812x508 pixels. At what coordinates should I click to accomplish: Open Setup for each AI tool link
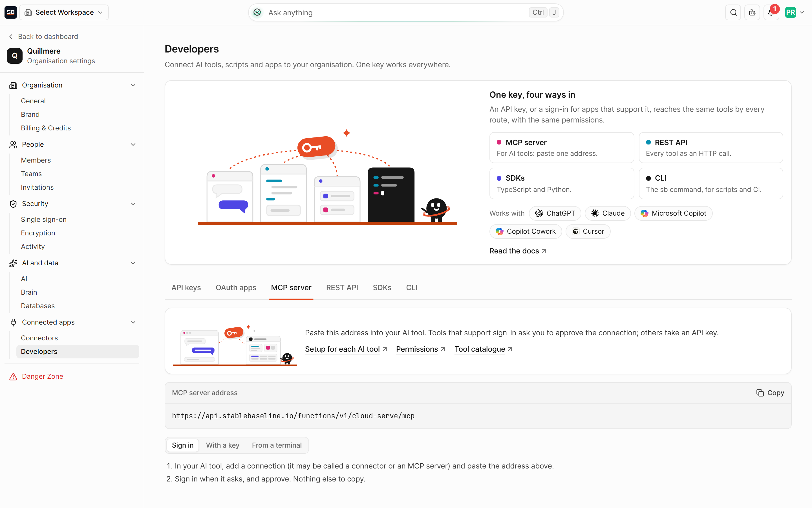click(346, 349)
